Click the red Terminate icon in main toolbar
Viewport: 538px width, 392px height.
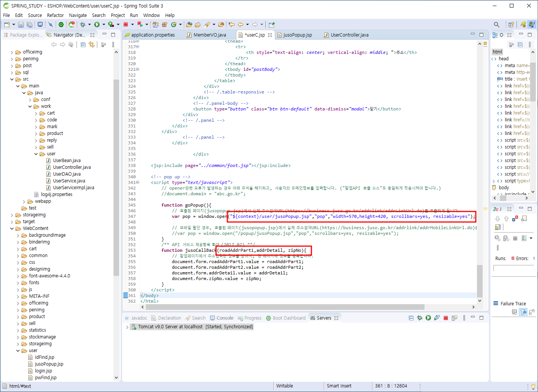click(126, 24)
